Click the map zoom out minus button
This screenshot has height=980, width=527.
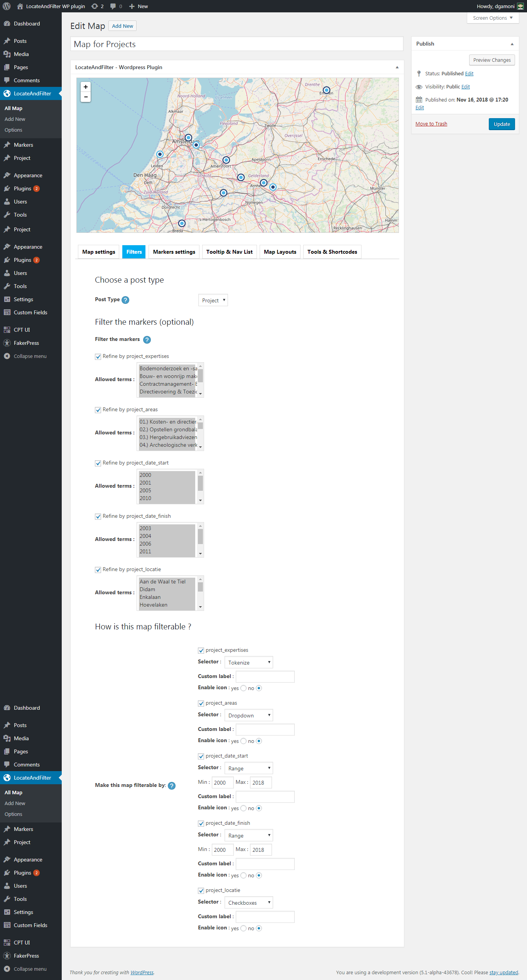point(86,97)
